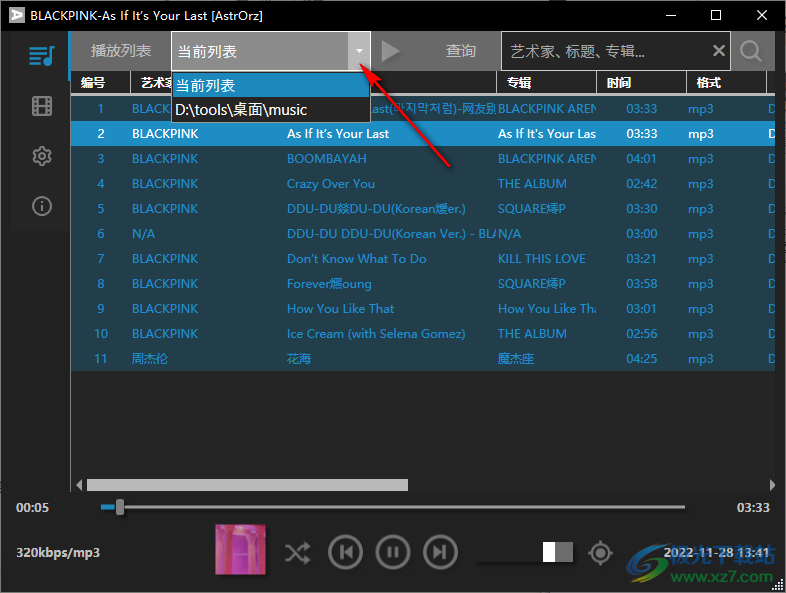Adjust the volume slider

pyautogui.click(x=526, y=552)
